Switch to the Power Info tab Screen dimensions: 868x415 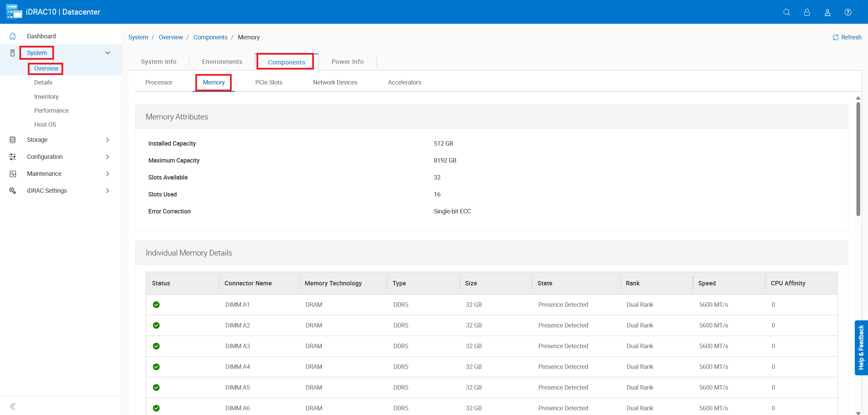click(347, 62)
